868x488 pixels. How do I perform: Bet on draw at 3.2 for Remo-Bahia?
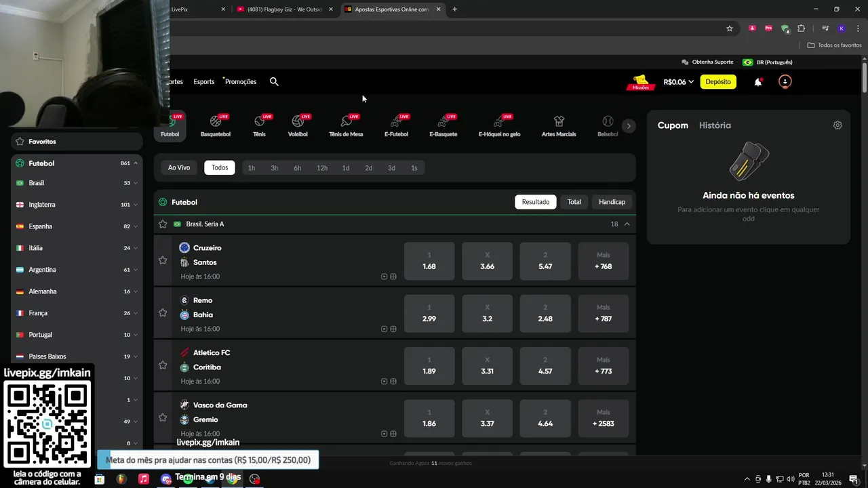[x=487, y=313]
